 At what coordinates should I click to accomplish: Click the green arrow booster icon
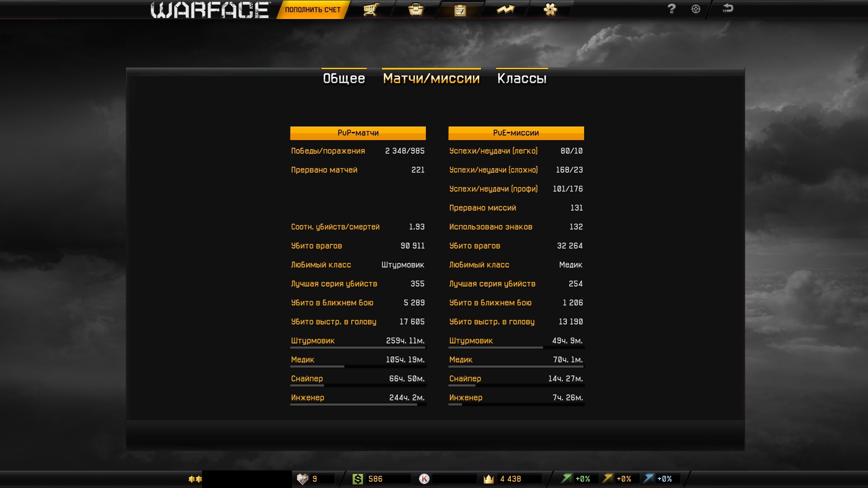(x=566, y=479)
